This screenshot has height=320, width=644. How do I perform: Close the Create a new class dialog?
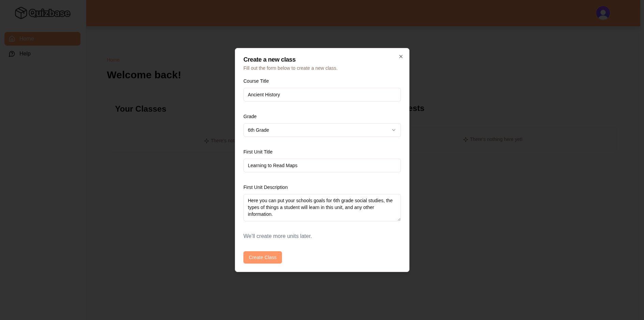click(x=401, y=57)
